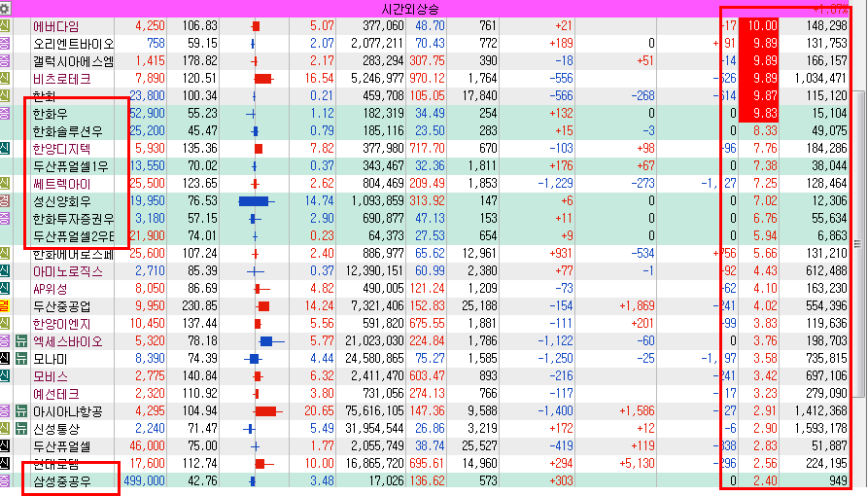Select the 에버다임 stock name
Viewport: 868px width, 496px height.
pyautogui.click(x=55, y=26)
